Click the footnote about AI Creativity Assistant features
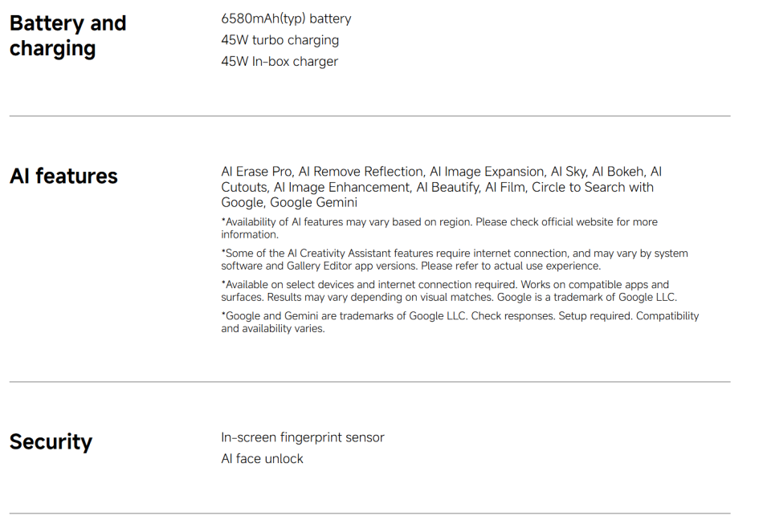This screenshot has height=532, width=763. (454, 259)
